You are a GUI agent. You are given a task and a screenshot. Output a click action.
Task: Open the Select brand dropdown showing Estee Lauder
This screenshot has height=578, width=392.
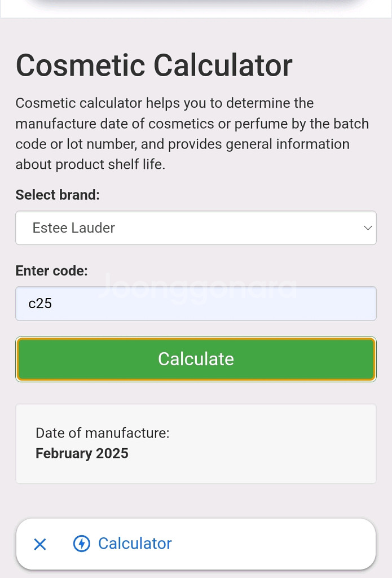195,228
